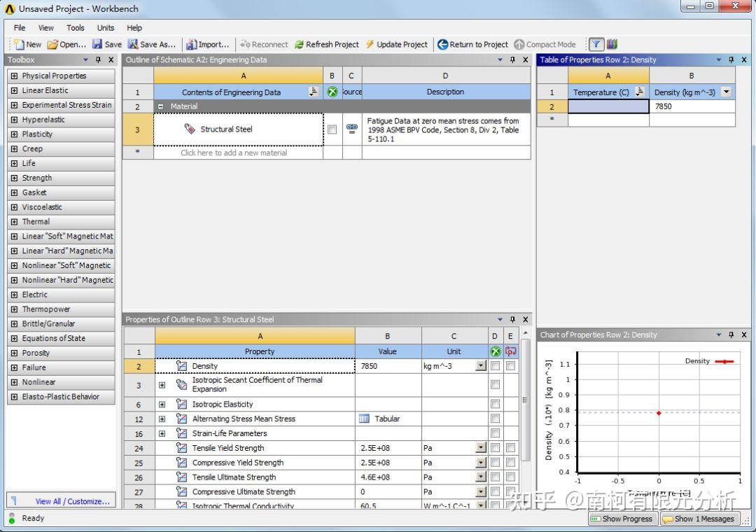Click the red Density legend marker in the chart

[x=725, y=360]
